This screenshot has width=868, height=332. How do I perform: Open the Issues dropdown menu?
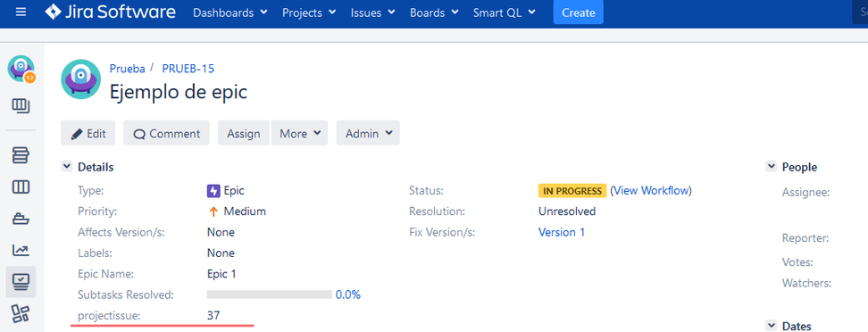click(x=372, y=12)
